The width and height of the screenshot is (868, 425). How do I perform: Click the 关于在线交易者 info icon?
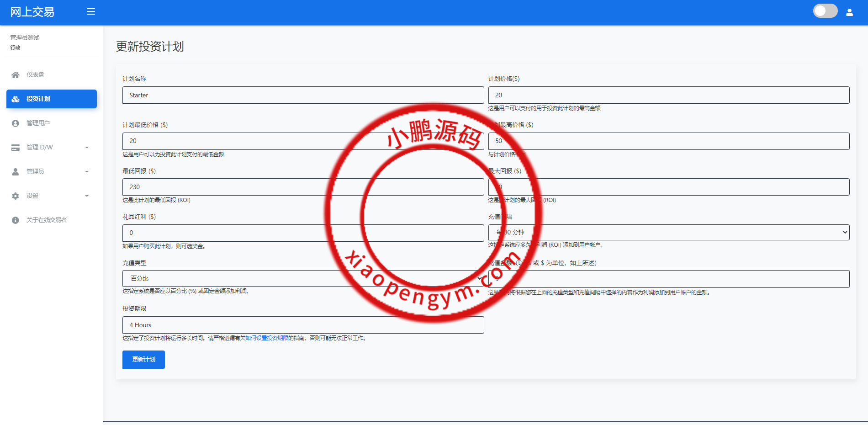pyautogui.click(x=16, y=220)
